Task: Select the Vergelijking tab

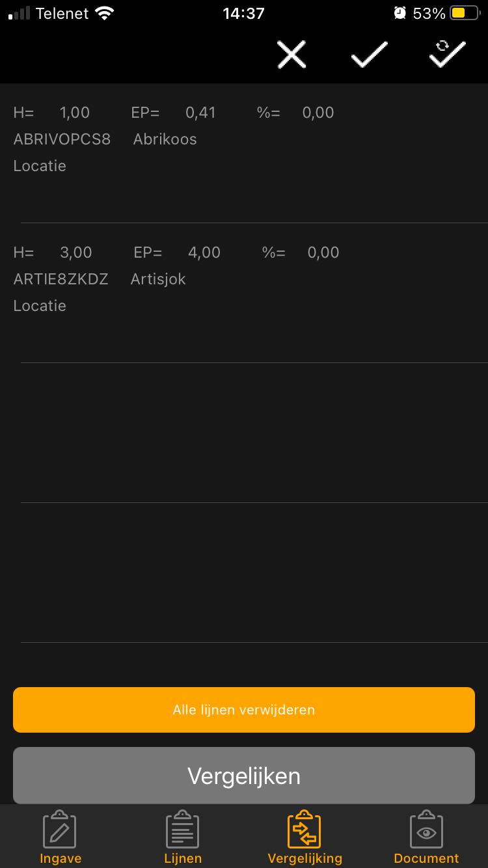Action: click(305, 837)
